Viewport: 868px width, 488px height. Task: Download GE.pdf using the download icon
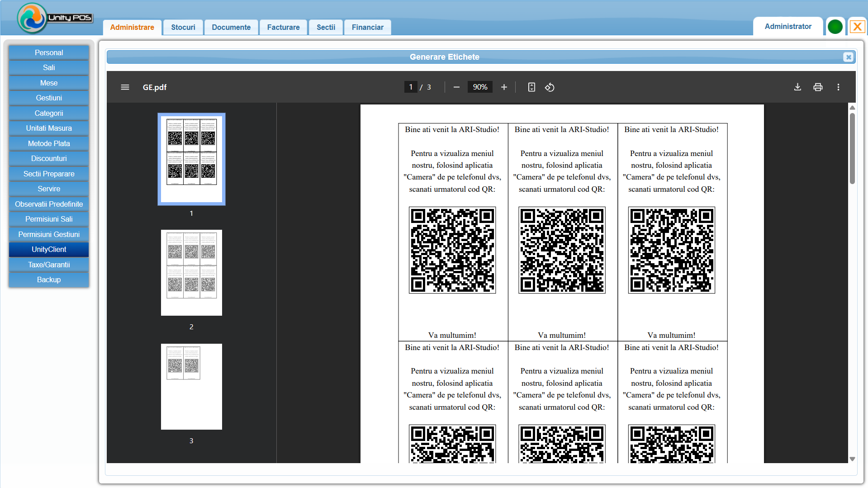coord(797,87)
